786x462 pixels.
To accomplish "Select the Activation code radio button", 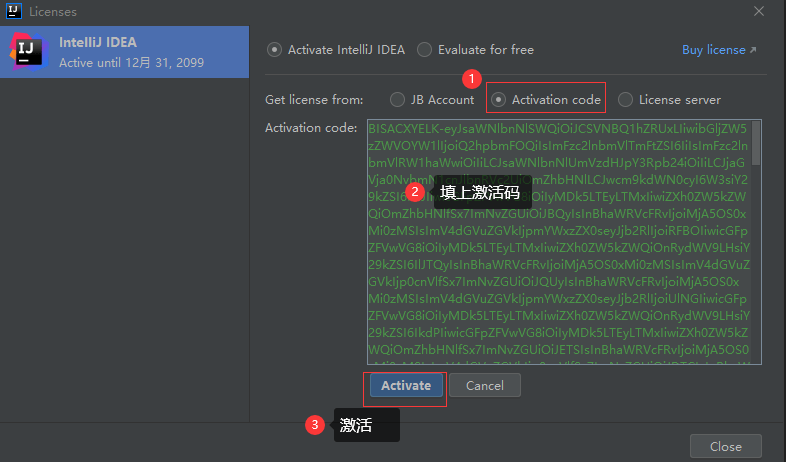I will (x=498, y=100).
